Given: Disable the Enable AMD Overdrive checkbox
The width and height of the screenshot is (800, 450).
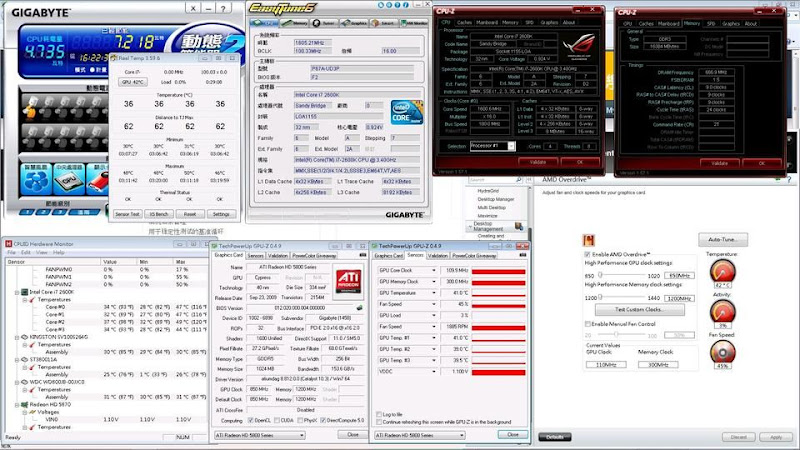Looking at the screenshot, I should [587, 254].
